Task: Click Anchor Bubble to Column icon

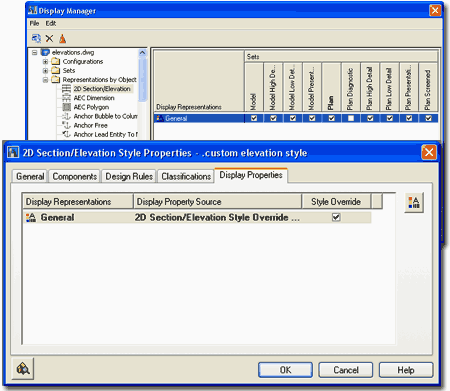Action: (x=67, y=116)
